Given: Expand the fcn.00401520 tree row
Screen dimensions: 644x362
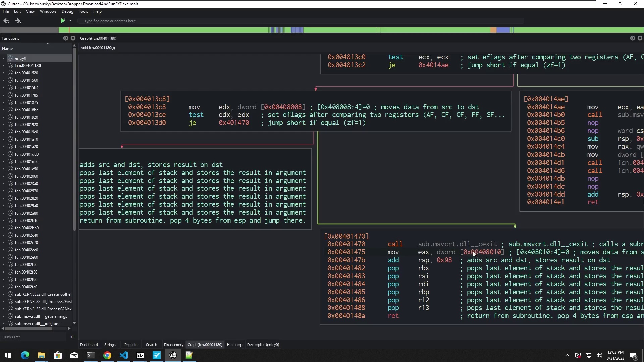Looking at the screenshot, I should [3, 73].
